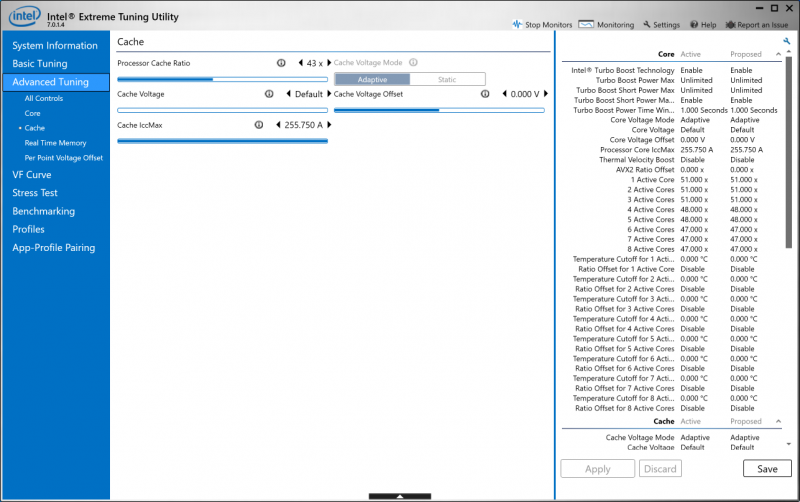The width and height of the screenshot is (800, 502).
Task: Click the Default Cache Voltage value
Action: click(x=309, y=94)
